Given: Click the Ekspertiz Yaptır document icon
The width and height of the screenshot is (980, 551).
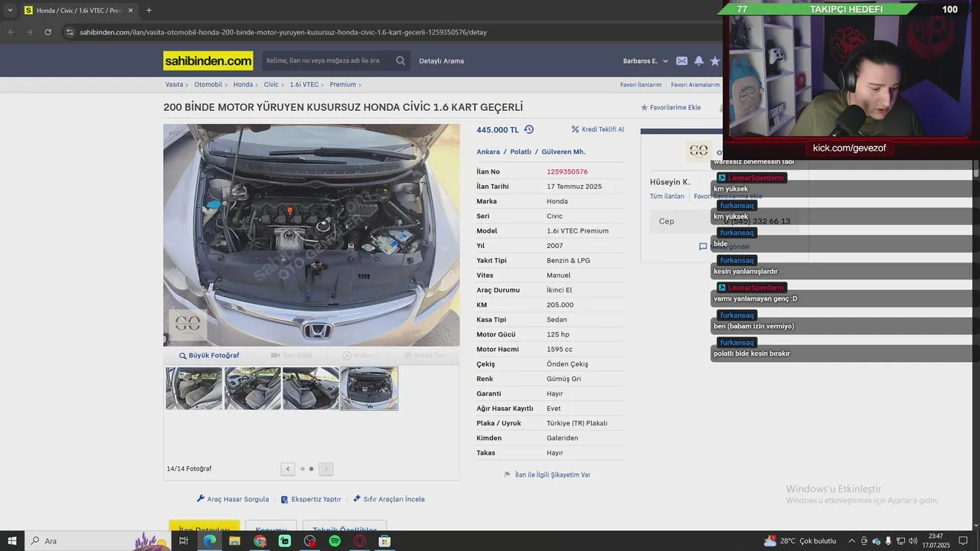Looking at the screenshot, I should coord(285,499).
